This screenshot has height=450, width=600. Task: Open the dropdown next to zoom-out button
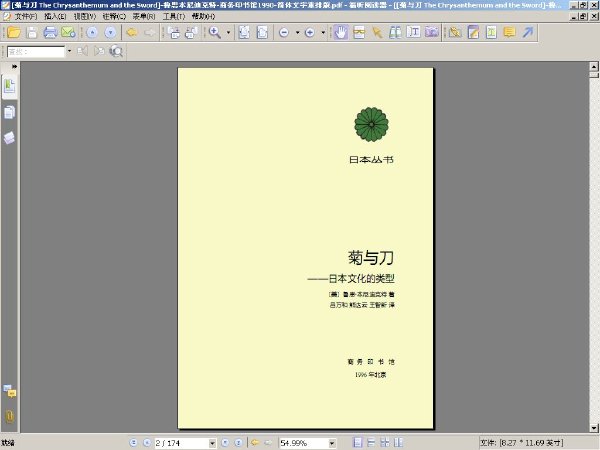click(297, 33)
